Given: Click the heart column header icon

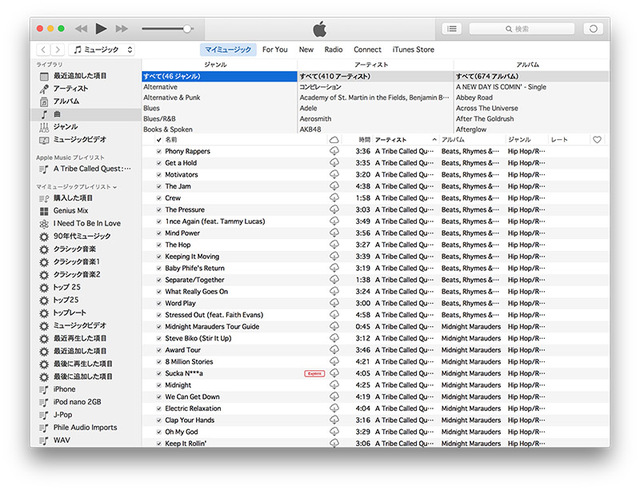Looking at the screenshot, I should pyautogui.click(x=597, y=140).
